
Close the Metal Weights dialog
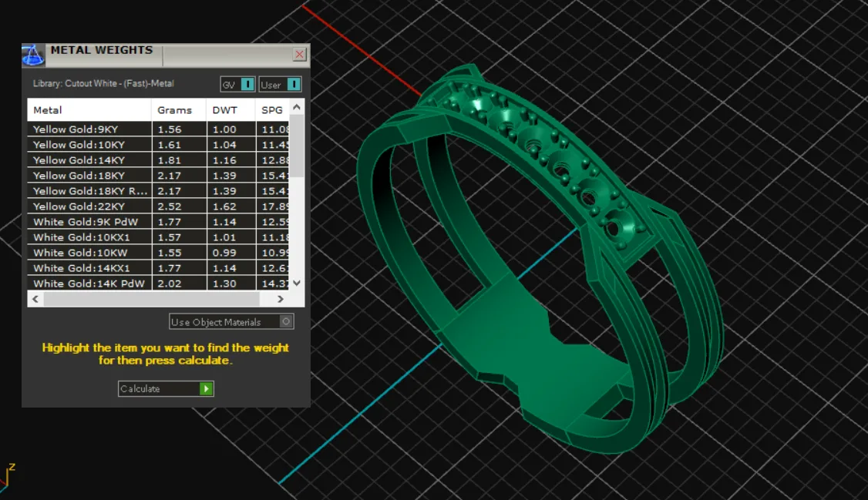[299, 54]
